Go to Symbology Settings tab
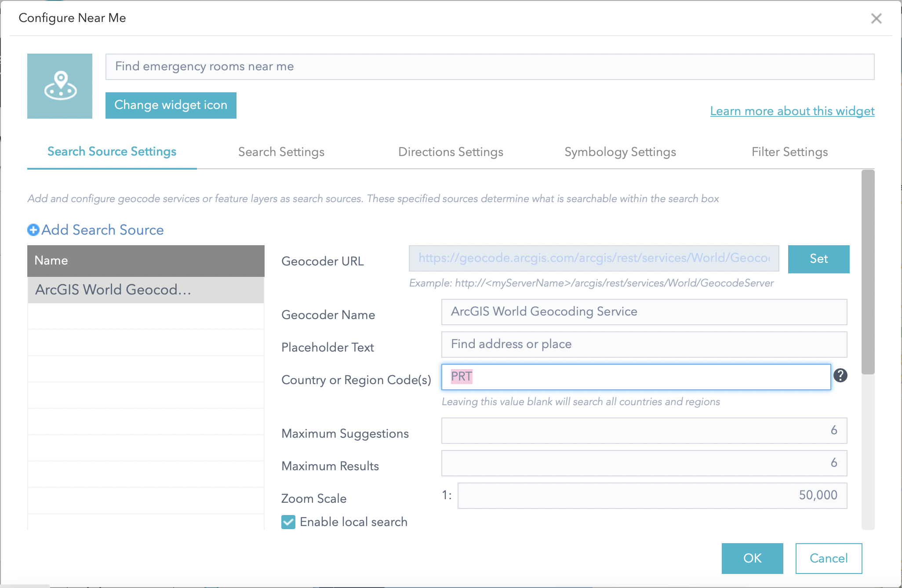 pyautogui.click(x=620, y=152)
